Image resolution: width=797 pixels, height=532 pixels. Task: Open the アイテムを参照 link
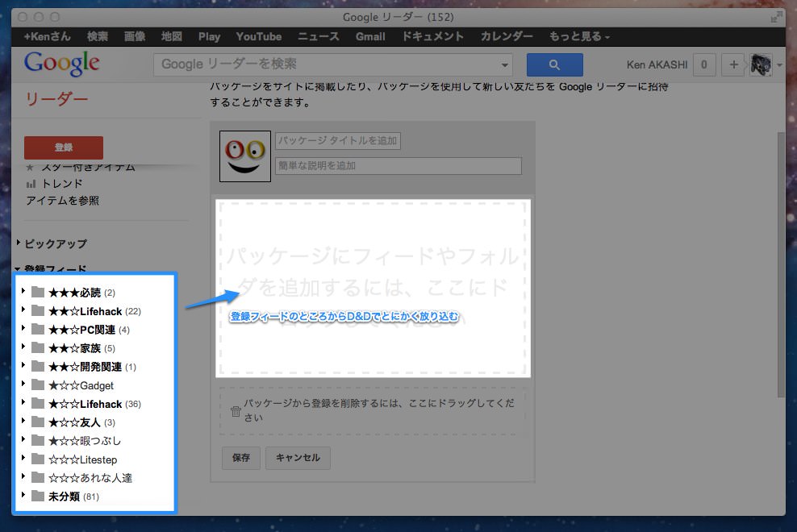[x=63, y=201]
